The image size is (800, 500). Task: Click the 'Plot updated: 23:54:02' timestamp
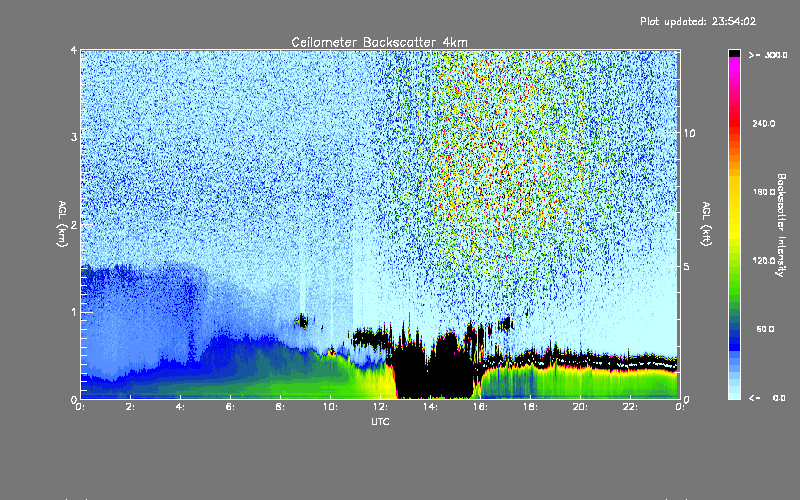698,21
